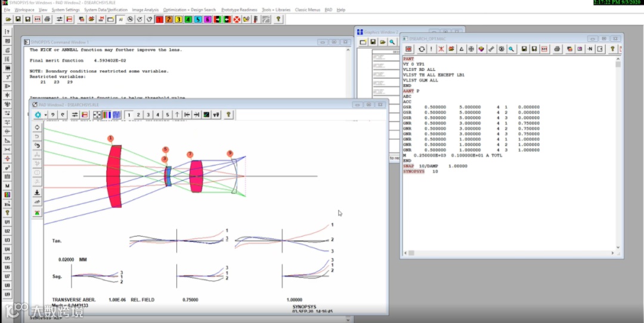
Task: Click the save icon in Graphics Window 2
Action: coord(373,42)
